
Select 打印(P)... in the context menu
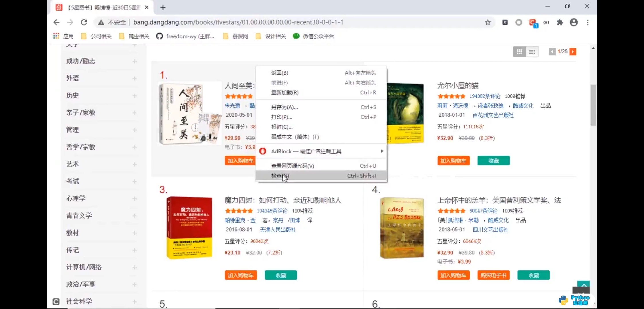[321, 117]
